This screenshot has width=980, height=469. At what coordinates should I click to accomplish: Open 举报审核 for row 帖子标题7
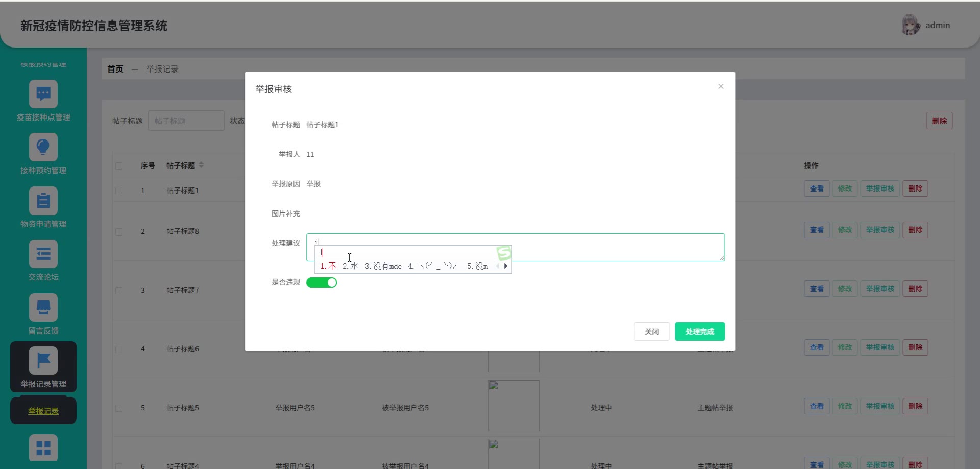pos(880,289)
